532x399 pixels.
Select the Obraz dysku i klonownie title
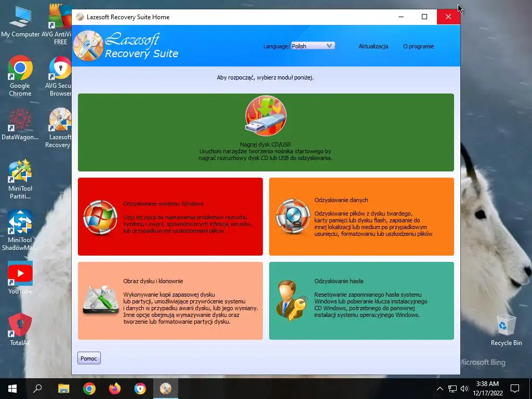tap(153, 281)
